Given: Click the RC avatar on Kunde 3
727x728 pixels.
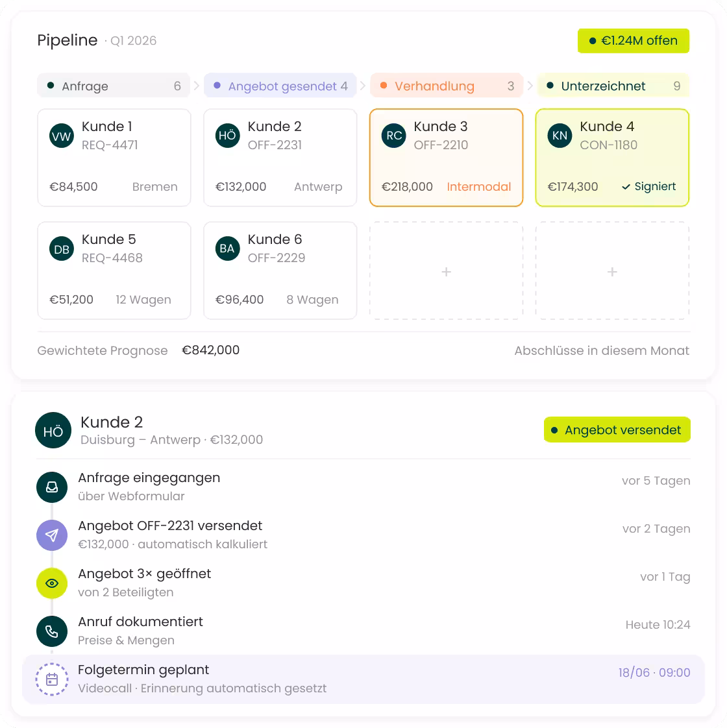Looking at the screenshot, I should coord(394,136).
